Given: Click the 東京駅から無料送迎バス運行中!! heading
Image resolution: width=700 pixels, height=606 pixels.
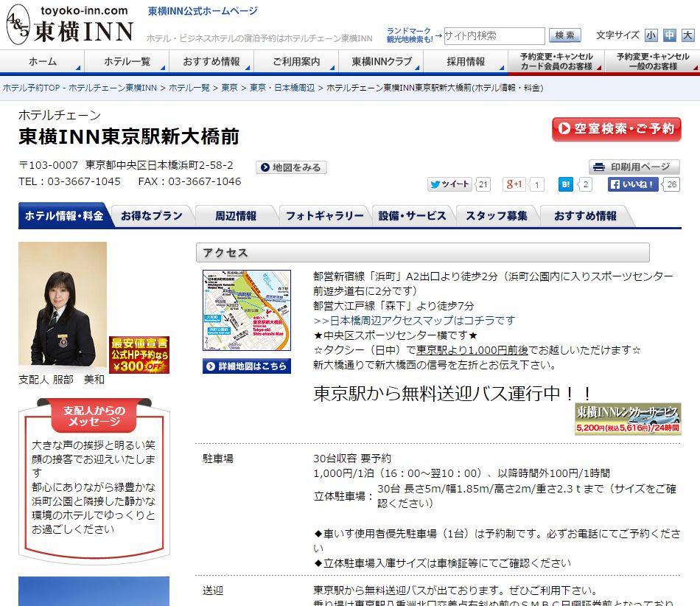Looking at the screenshot, I should [452, 394].
